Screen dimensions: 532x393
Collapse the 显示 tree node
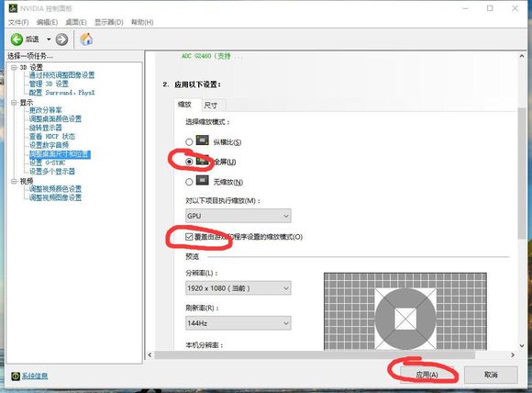click(14, 102)
